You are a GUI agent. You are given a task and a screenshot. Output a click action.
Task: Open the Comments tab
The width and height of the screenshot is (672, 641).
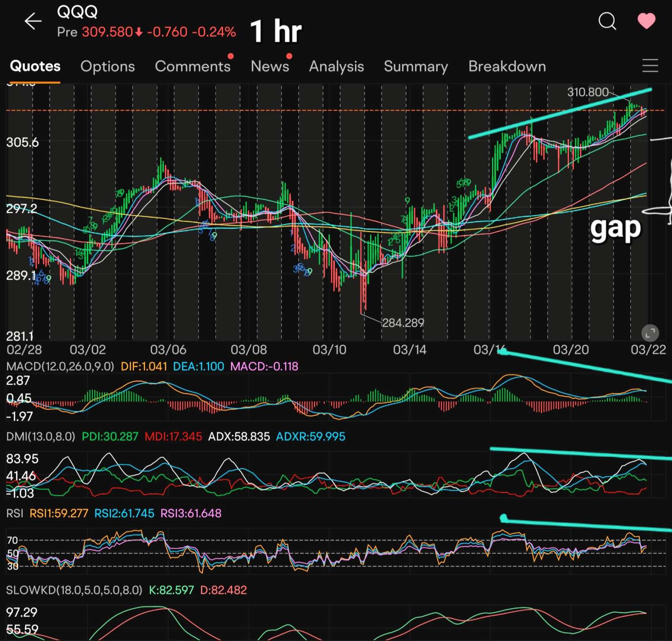tap(193, 66)
